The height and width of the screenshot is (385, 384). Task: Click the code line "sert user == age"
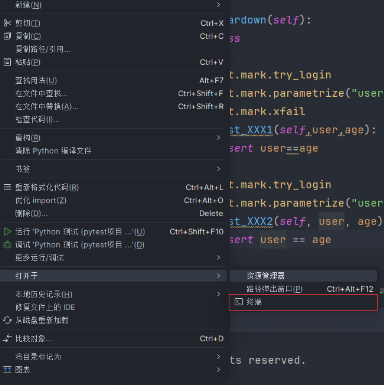click(x=280, y=240)
